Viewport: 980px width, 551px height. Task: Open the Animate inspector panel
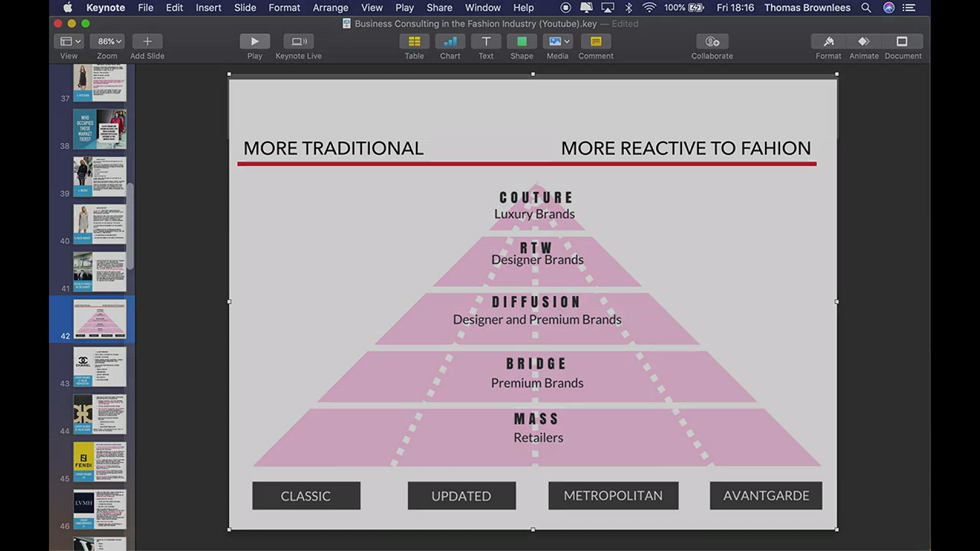[x=864, y=41]
